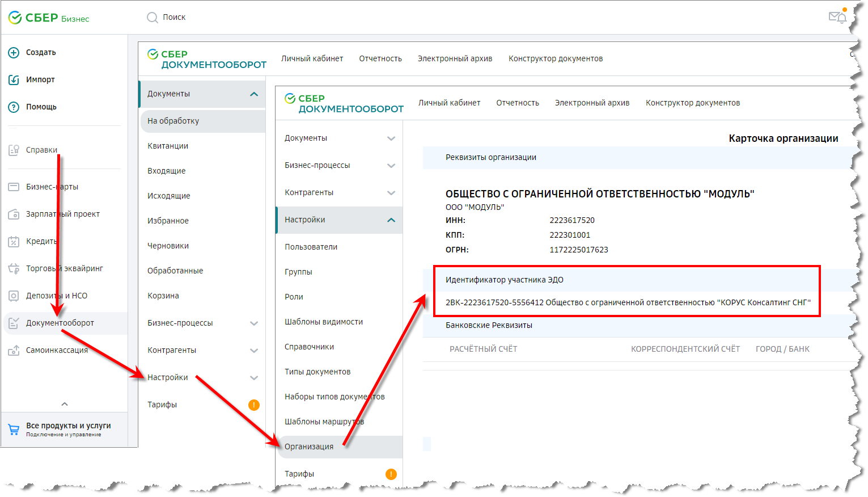The width and height of the screenshot is (868, 497).
Task: Open Конструктор документов in front window
Action: pyautogui.click(x=693, y=103)
